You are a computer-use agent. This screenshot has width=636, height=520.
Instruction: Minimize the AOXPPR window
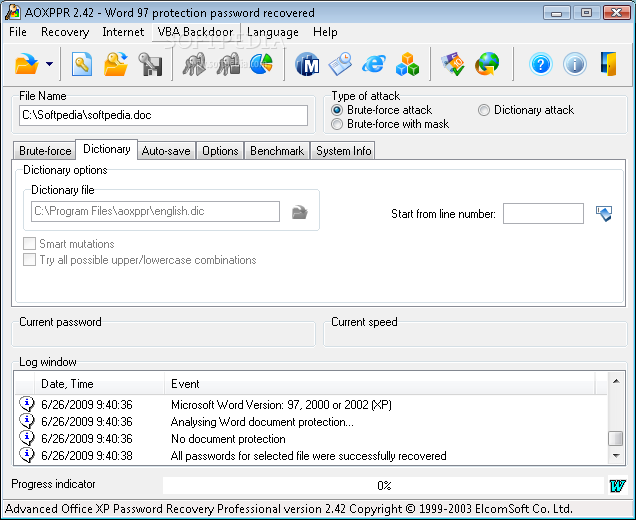pyautogui.click(x=556, y=13)
